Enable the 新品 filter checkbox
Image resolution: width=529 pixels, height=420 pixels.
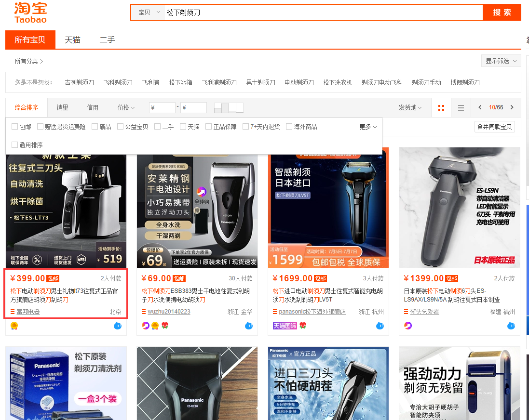[x=95, y=126]
